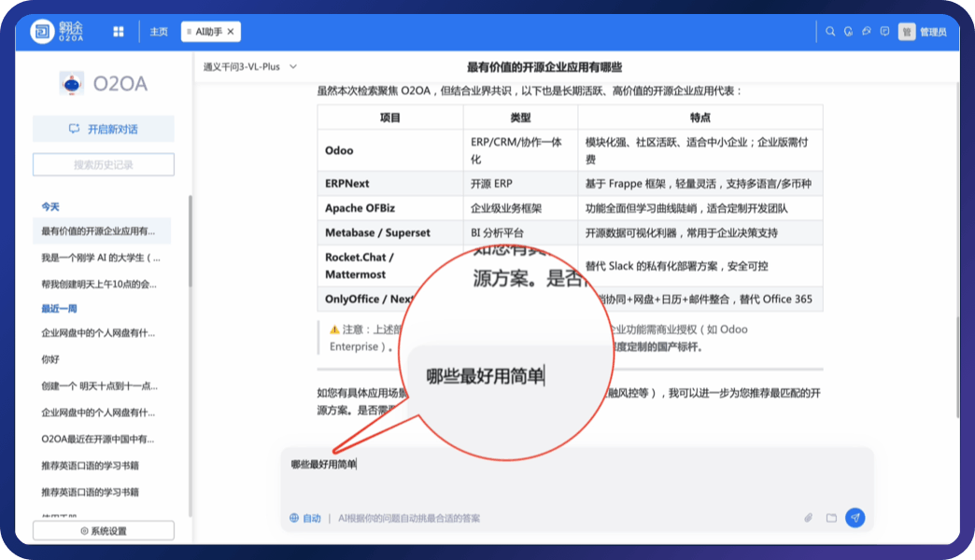Open history item O2OA最近在开源中国中有

pyautogui.click(x=98, y=439)
